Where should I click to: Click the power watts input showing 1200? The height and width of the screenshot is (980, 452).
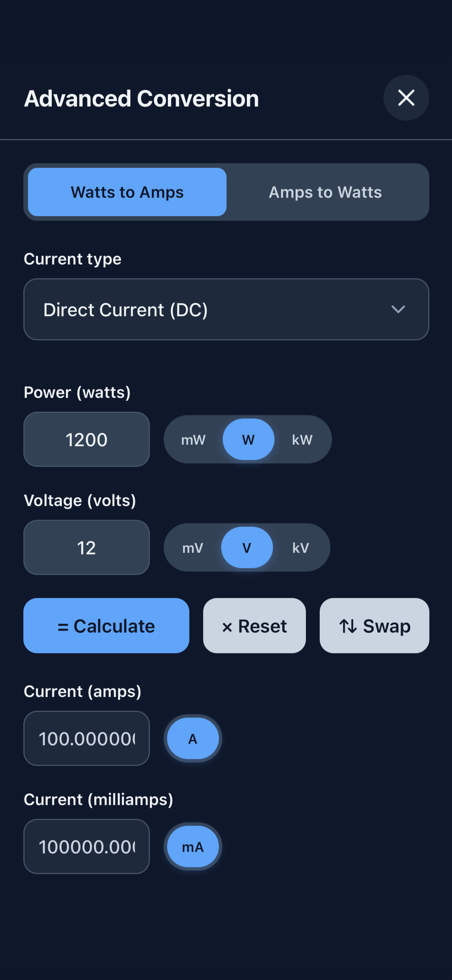(86, 439)
